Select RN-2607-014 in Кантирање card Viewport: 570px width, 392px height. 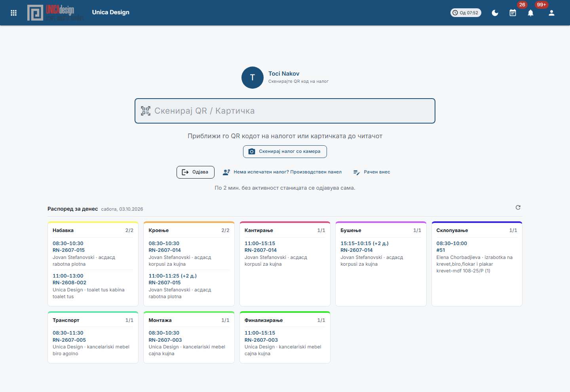tap(261, 250)
